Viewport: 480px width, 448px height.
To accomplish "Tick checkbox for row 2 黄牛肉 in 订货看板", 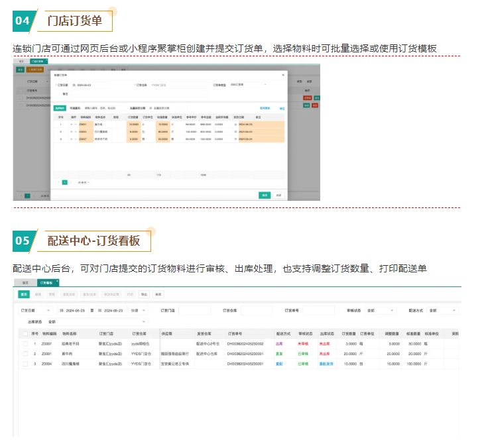I will coord(25,354).
